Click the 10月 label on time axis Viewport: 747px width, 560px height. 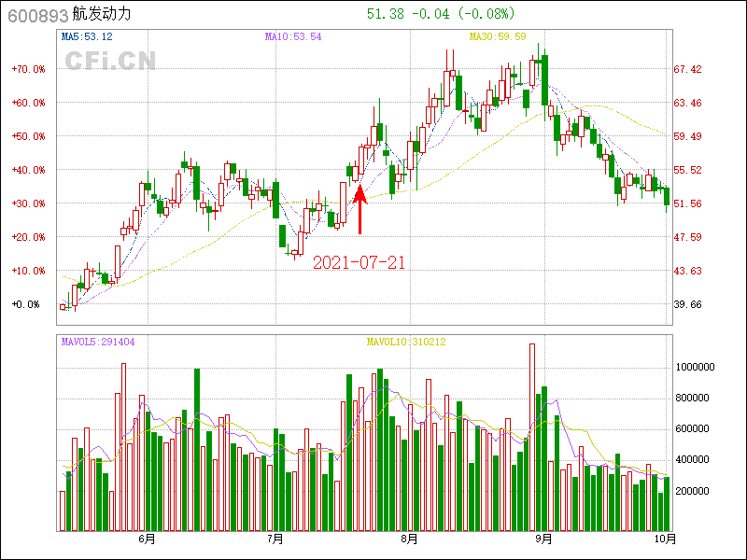tap(664, 539)
